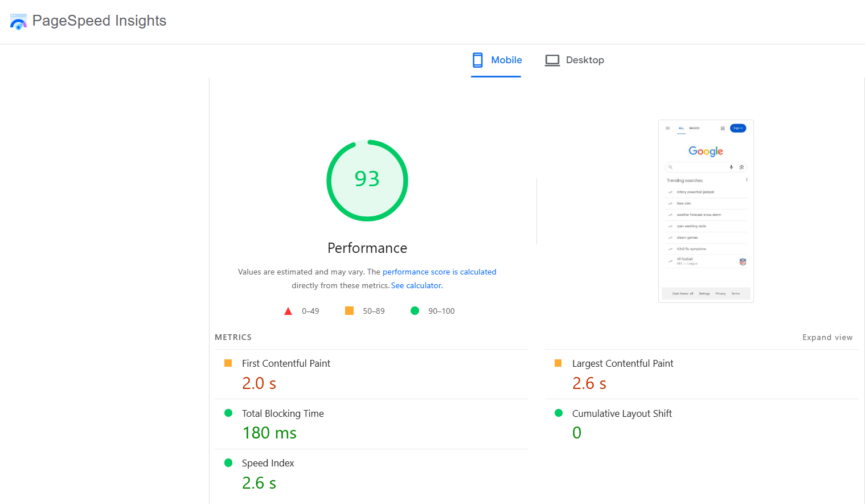The width and height of the screenshot is (865, 504).
Task: Open the See calculator link
Action: pyautogui.click(x=416, y=285)
